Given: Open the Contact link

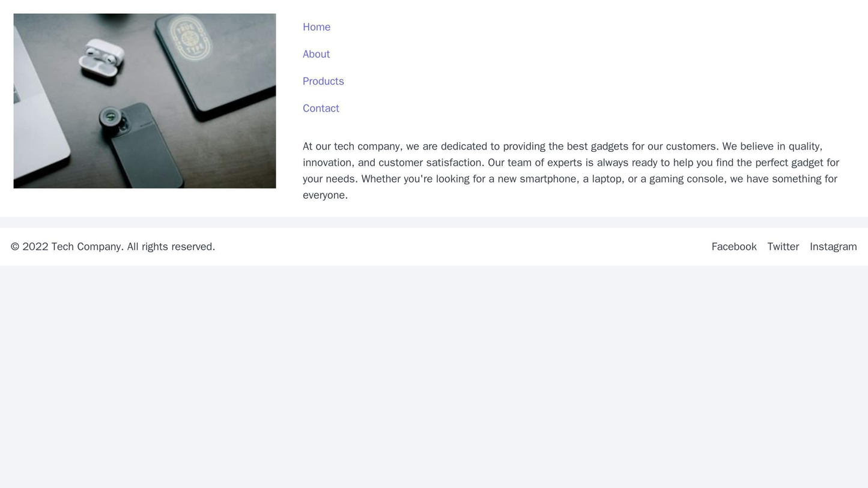Looking at the screenshot, I should tap(321, 108).
